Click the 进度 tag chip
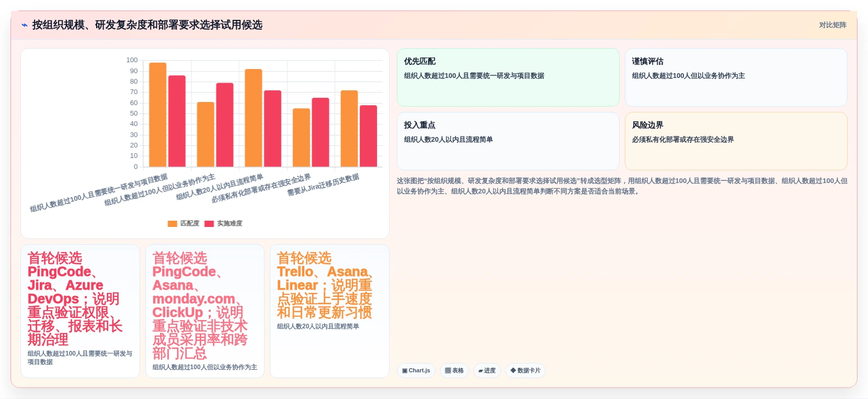Screen dimensions: 868x399 tap(487, 370)
